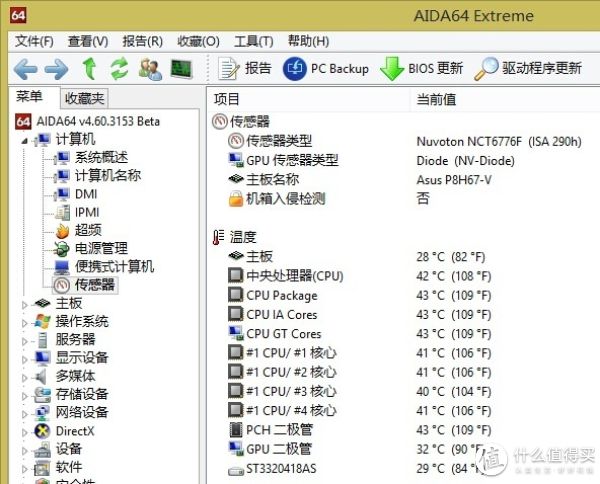
Task: Open the 文件(F) menu
Action: click(34, 41)
